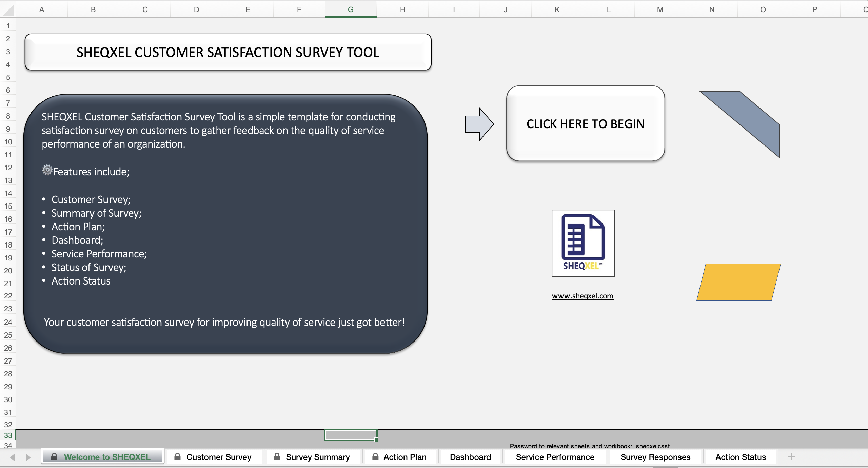Click the next sheet navigation arrow
This screenshot has width=868, height=468.
[28, 457]
